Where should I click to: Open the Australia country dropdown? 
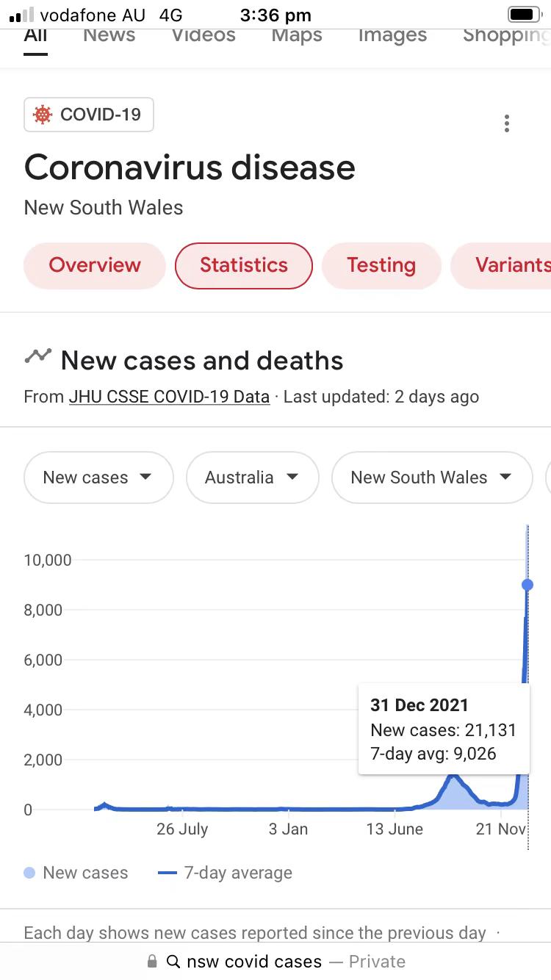point(252,478)
